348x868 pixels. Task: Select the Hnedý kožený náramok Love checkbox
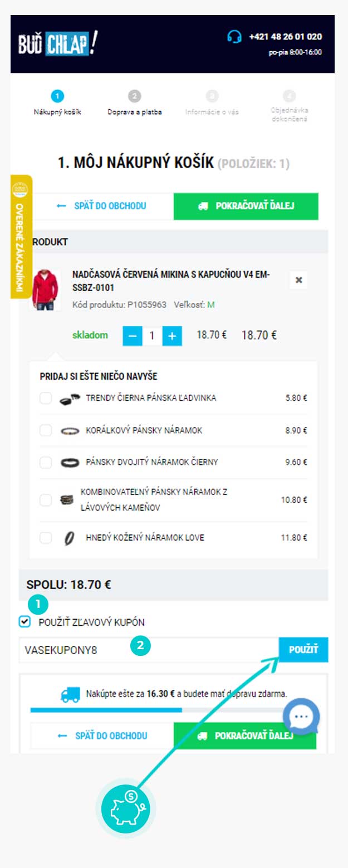tap(46, 538)
